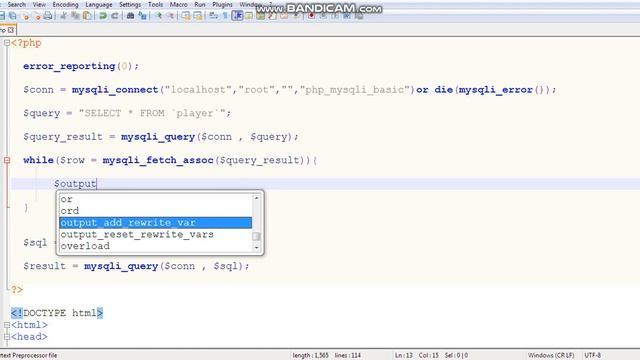The height and width of the screenshot is (360, 640).
Task: Click the Playback macro icon
Action: pyautogui.click(x=335, y=16)
